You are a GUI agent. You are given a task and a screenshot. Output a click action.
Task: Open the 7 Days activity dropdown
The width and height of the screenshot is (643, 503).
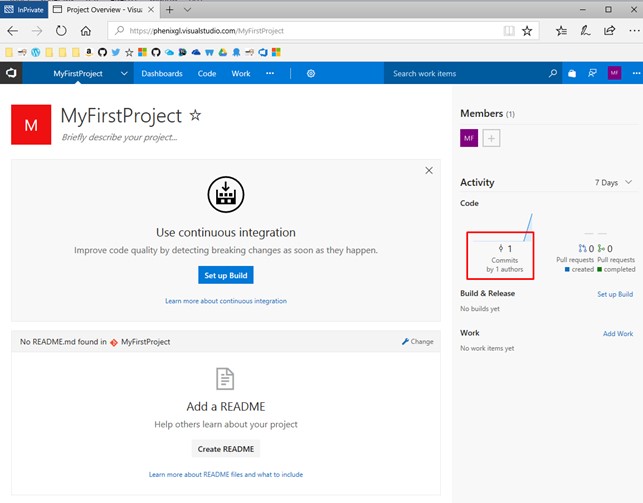coord(613,183)
